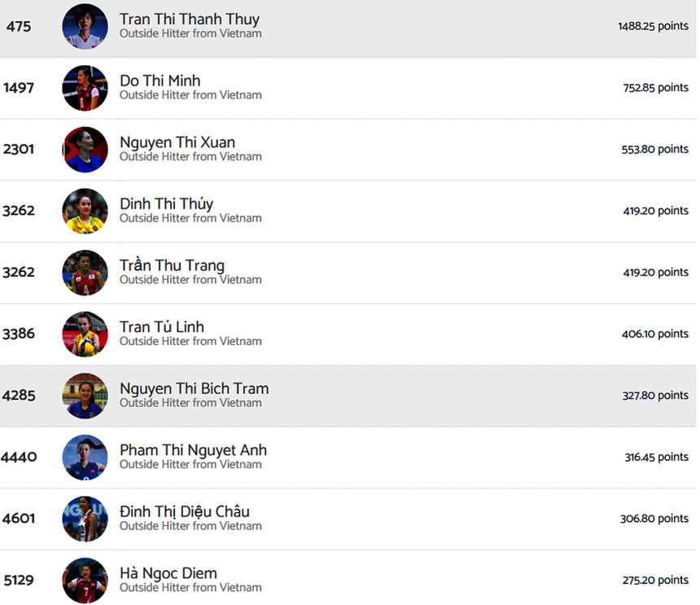Click the 306.80 points score

pyautogui.click(x=654, y=519)
